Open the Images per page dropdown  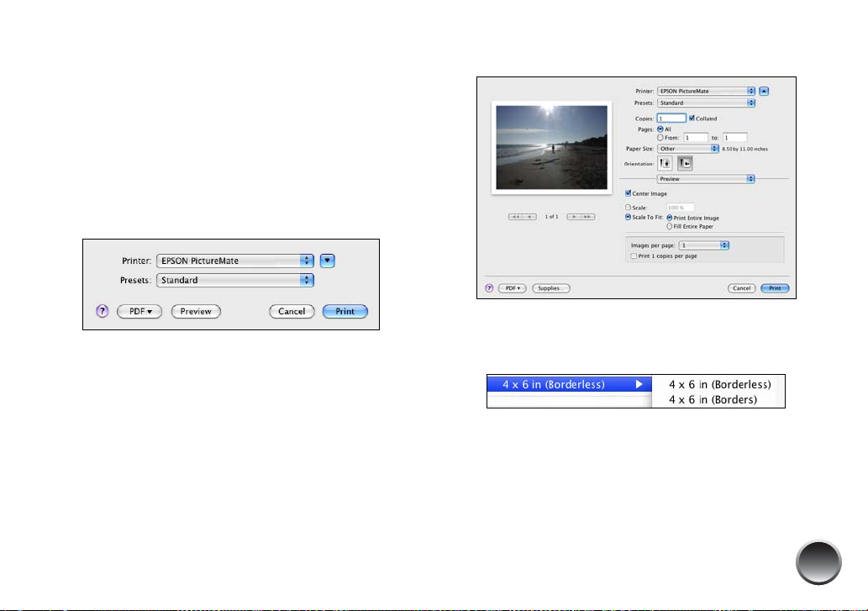[x=703, y=245]
